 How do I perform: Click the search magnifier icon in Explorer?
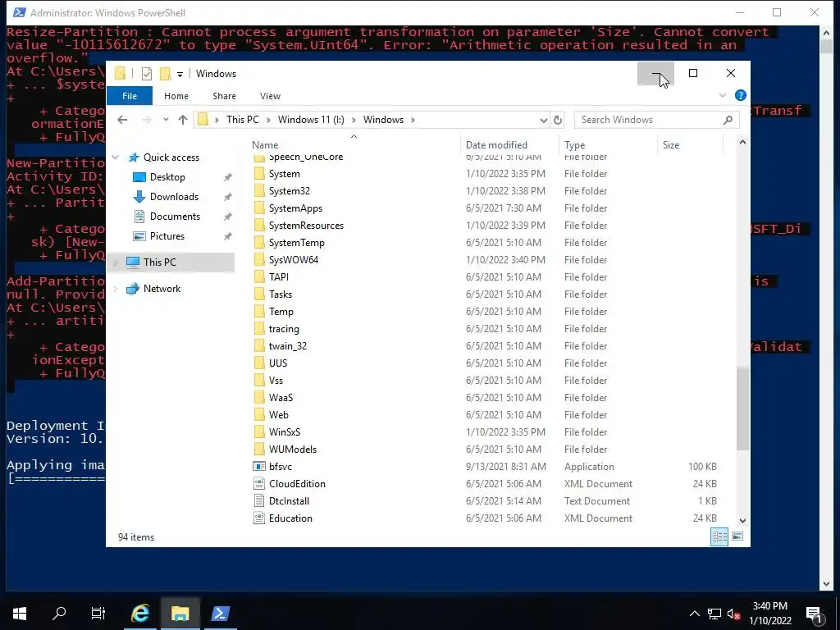(x=728, y=120)
